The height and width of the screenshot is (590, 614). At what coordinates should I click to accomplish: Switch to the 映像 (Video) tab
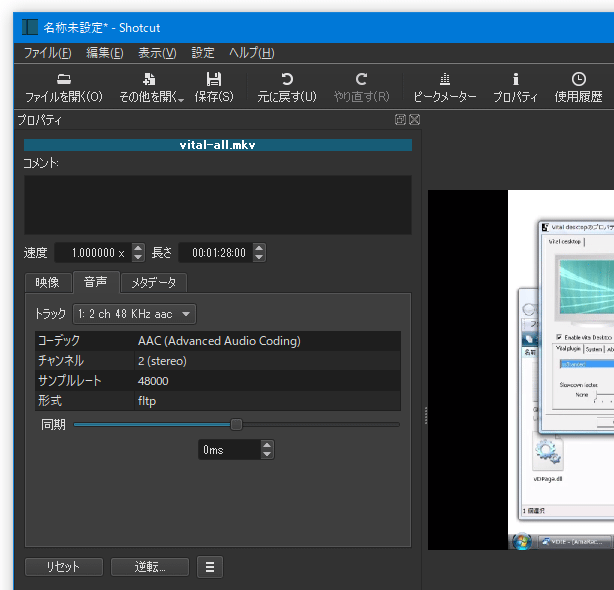(48, 283)
